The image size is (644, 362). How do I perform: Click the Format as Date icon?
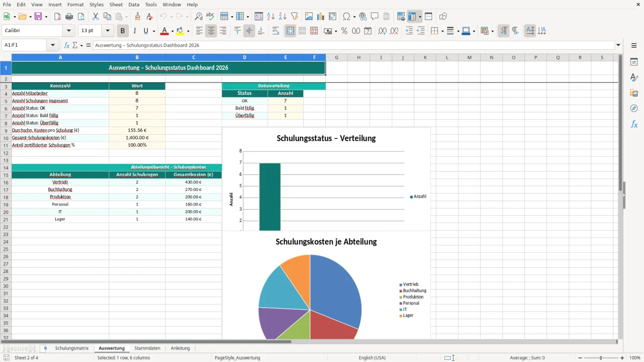point(368,31)
